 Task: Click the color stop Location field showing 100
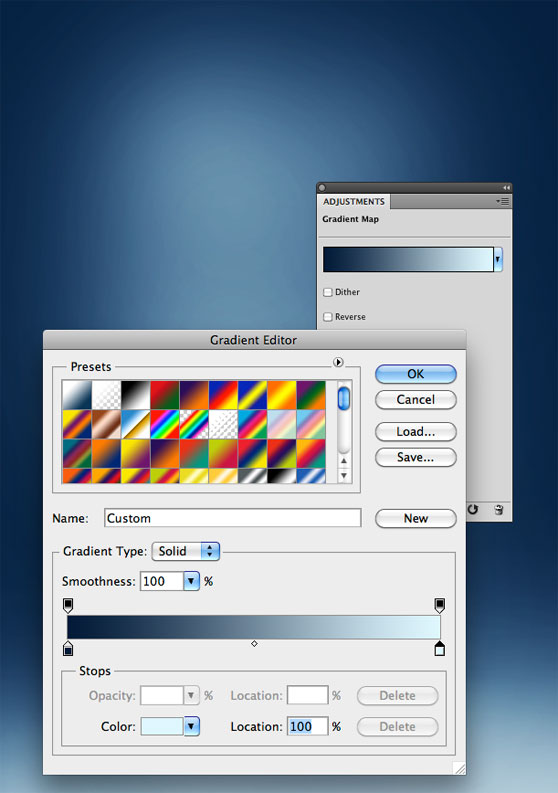(308, 726)
